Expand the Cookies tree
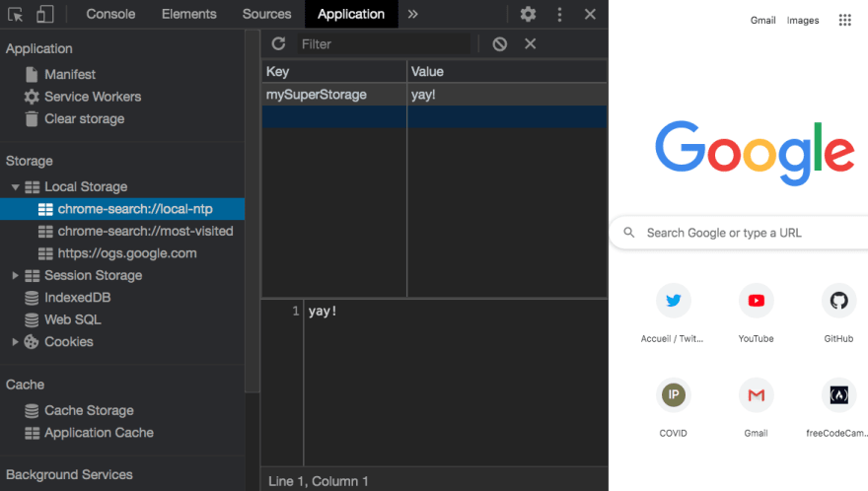Image resolution: width=868 pixels, height=491 pixels. pyautogui.click(x=16, y=342)
